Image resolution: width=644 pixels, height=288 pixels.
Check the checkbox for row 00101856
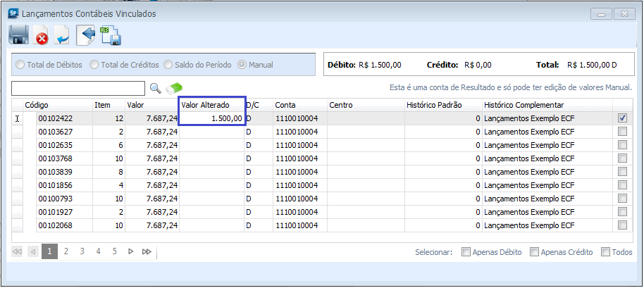click(x=623, y=185)
